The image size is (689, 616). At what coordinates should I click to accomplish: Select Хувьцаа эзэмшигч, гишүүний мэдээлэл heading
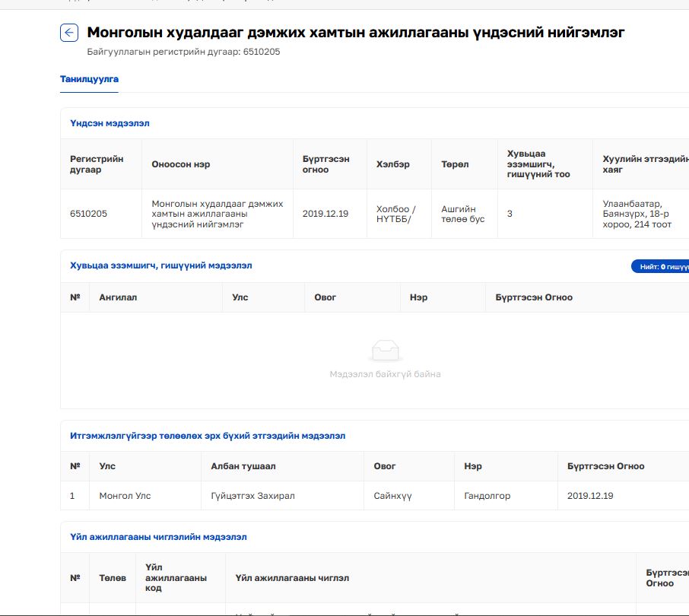pyautogui.click(x=160, y=265)
